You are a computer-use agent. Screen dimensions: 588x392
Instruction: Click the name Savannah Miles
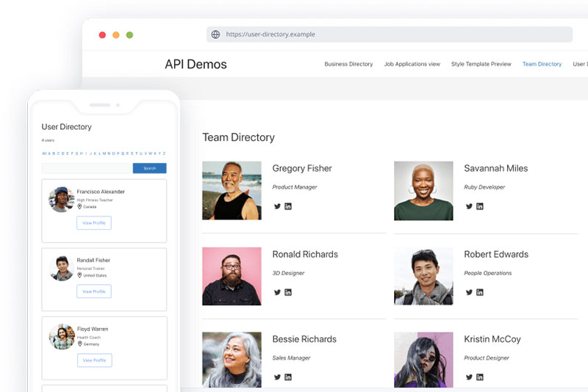495,169
